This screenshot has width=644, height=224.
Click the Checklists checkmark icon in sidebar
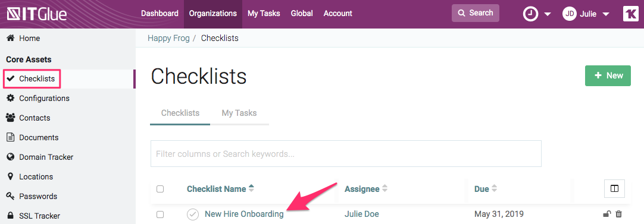coord(11,79)
